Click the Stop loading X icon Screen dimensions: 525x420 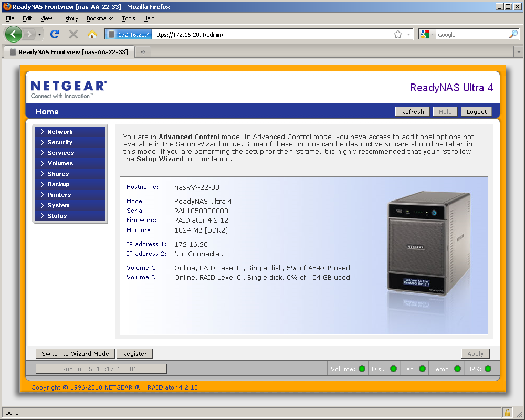pyautogui.click(x=73, y=34)
